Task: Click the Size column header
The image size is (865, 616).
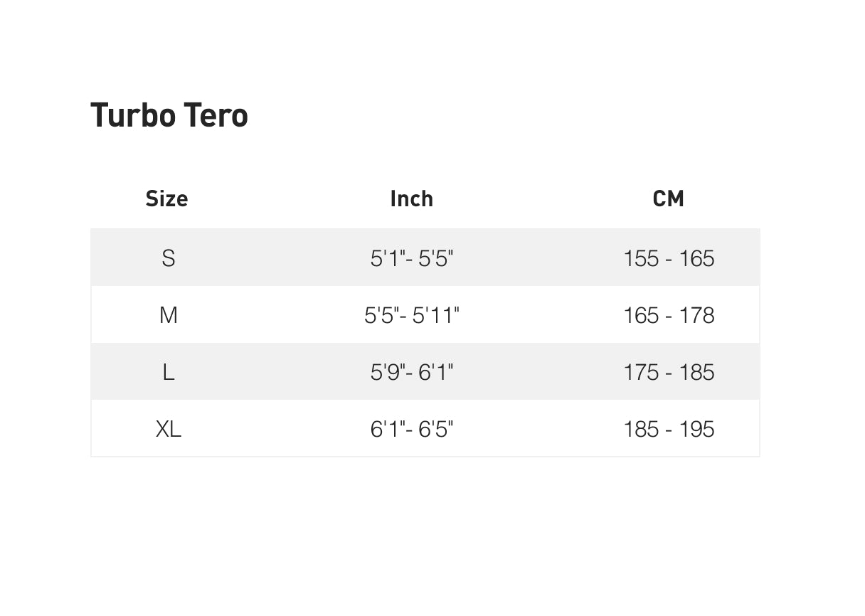Action: (166, 198)
